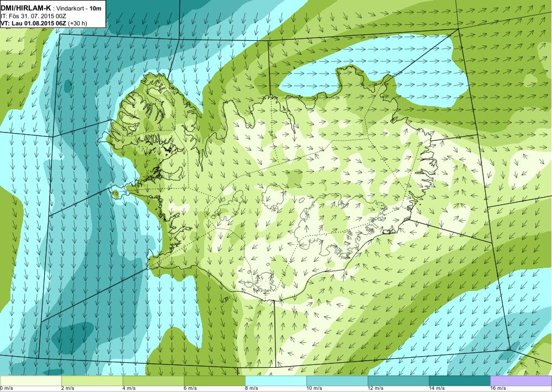Click the "14 m/s" legend label
Screen dimensions: 552x392
pyautogui.click(x=437, y=389)
